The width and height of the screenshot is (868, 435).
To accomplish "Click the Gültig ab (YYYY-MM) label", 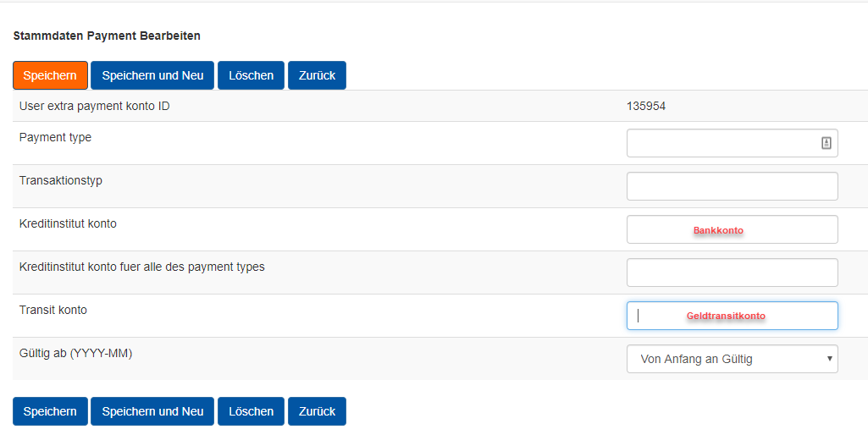I will [76, 354].
